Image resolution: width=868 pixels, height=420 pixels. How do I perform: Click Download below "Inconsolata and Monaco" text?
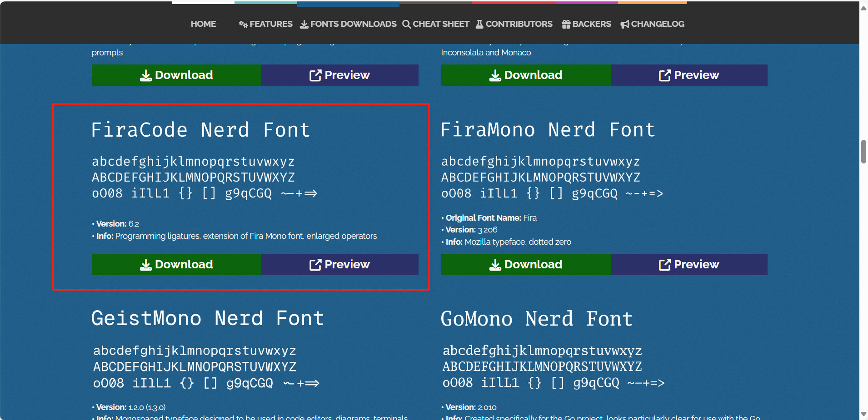pos(526,75)
